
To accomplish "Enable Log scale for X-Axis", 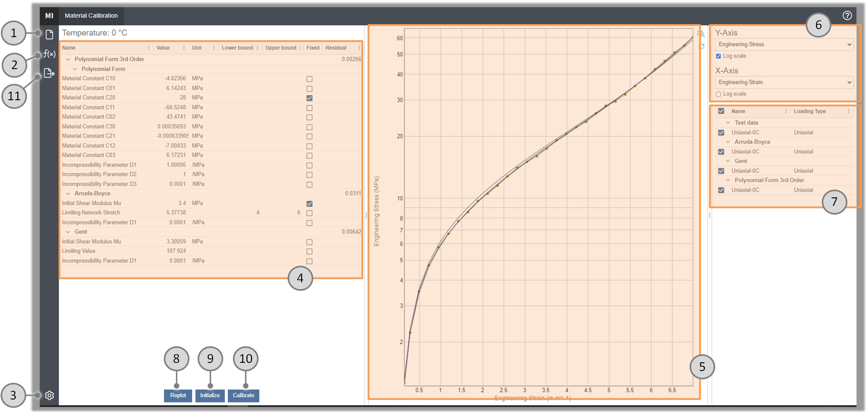I will pos(719,94).
